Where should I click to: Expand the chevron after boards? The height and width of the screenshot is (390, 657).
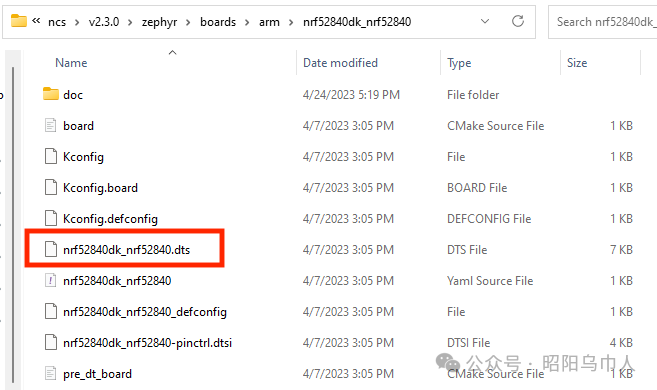(247, 22)
